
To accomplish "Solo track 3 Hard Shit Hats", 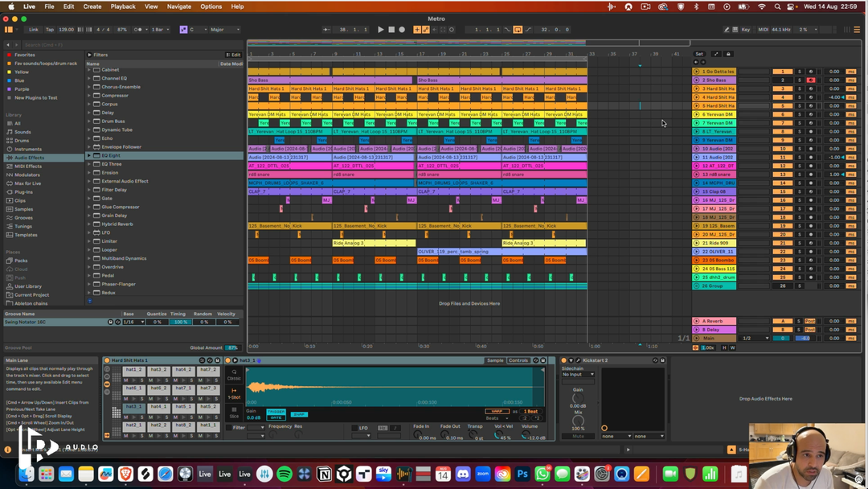I will pos(799,88).
